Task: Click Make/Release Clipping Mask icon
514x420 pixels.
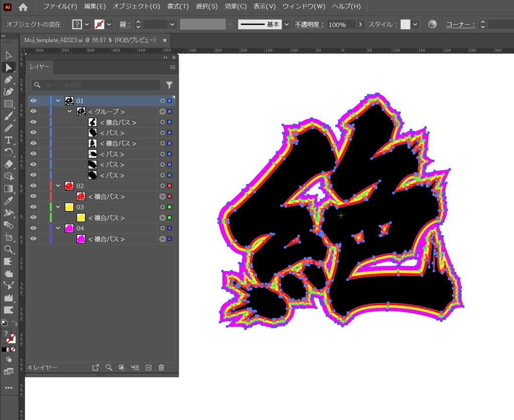Action: click(121, 368)
